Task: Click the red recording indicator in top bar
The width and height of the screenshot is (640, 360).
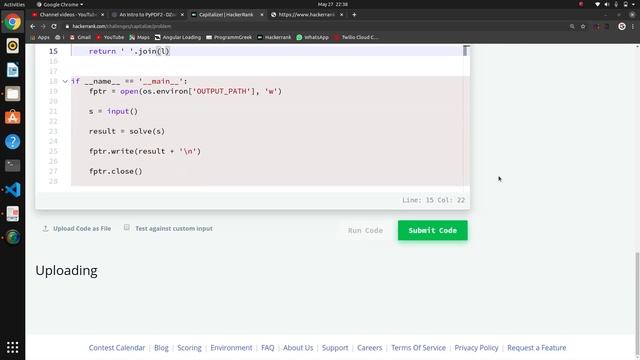Action: click(x=581, y=4)
